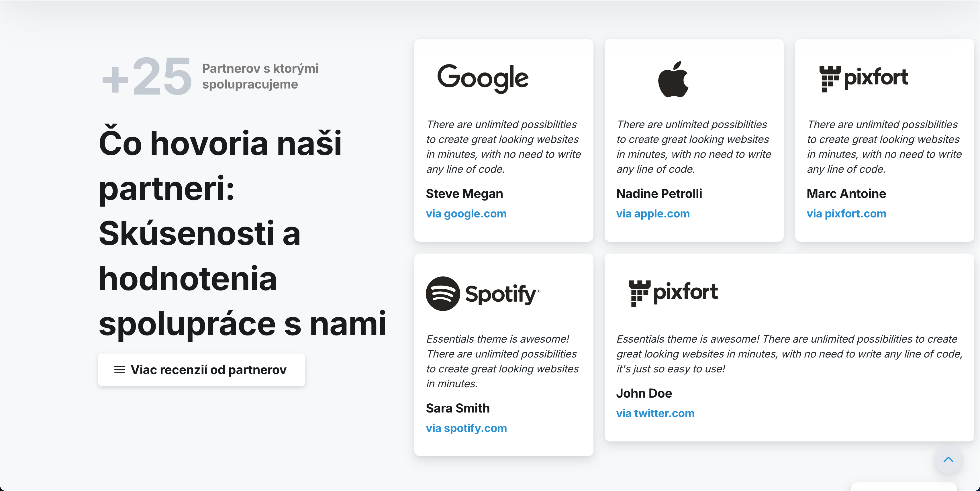
Task: Click the scroll-to-top chevron button
Action: click(948, 459)
